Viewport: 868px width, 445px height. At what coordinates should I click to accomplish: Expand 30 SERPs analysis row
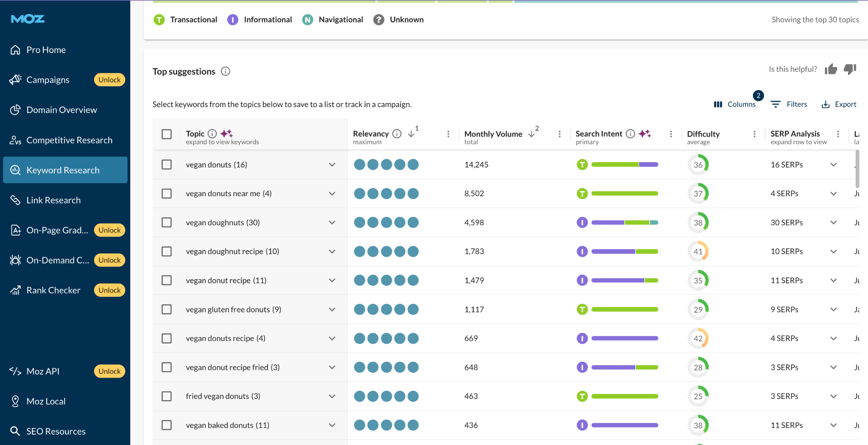[x=834, y=222]
